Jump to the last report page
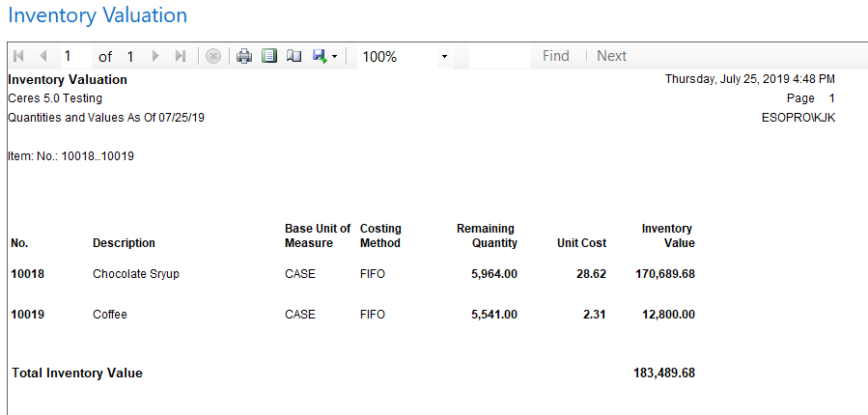This screenshot has width=868, height=415. click(x=180, y=56)
